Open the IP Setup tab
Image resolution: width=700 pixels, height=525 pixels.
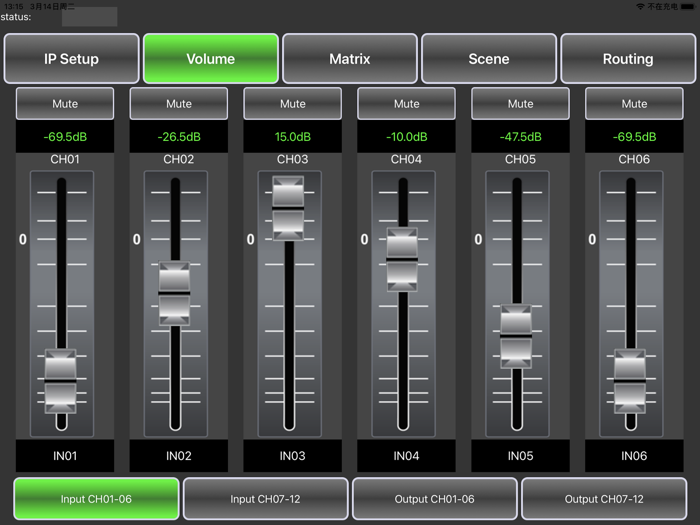tap(71, 59)
